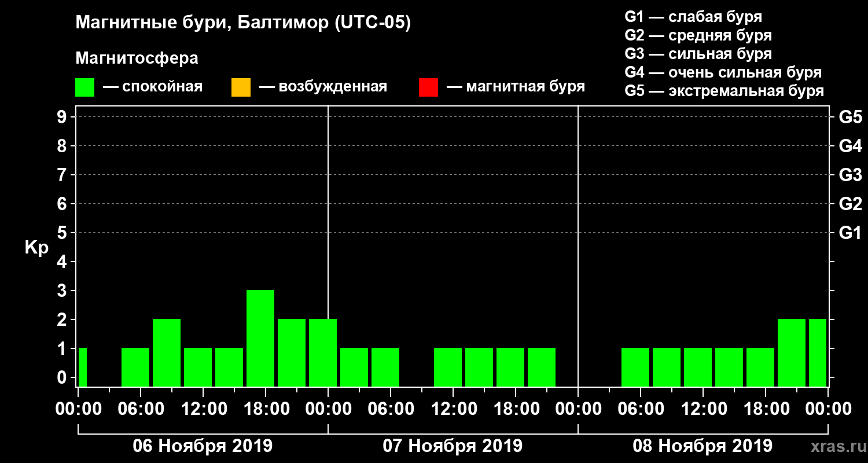Image resolution: width=868 pixels, height=463 pixels.
Task: Click the tallest green bar reaching Kp 3
Action: coord(260,338)
